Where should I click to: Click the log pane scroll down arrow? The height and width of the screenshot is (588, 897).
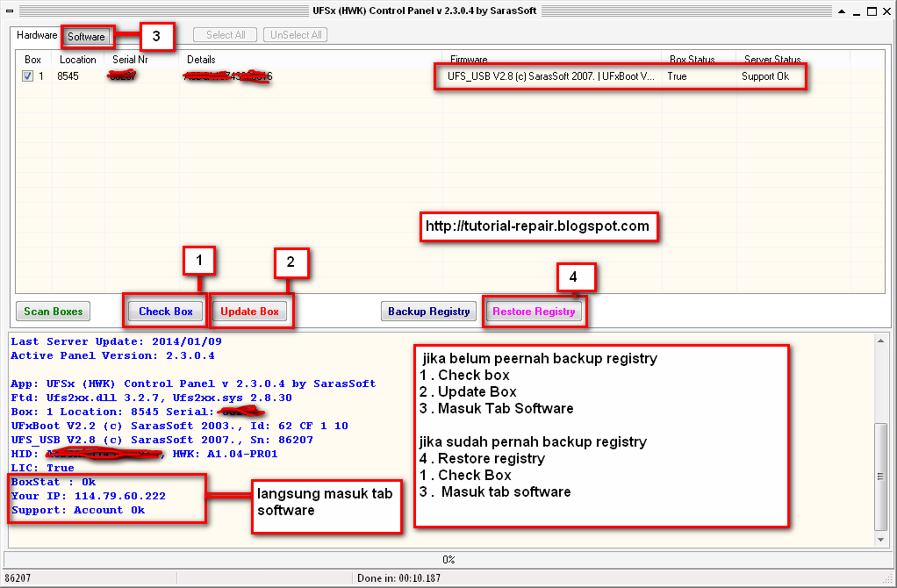pyautogui.click(x=881, y=540)
